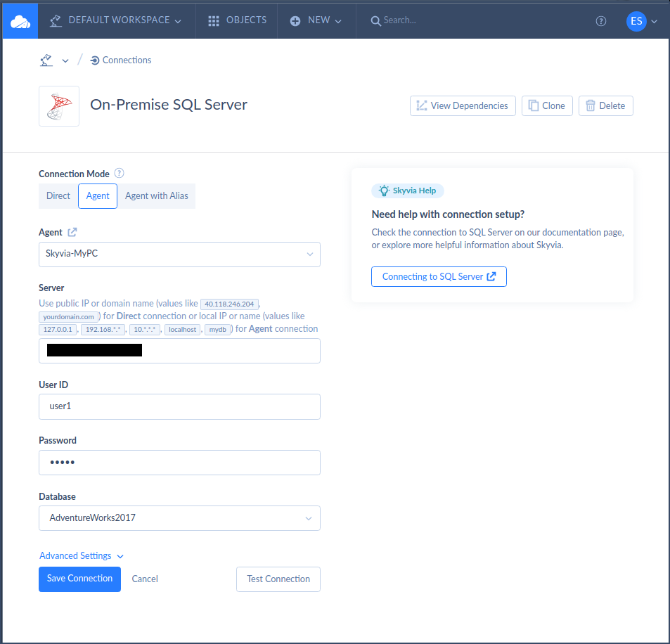Screen dimensions: 670x644
Task: Click the User ID input field
Action: 179,406
